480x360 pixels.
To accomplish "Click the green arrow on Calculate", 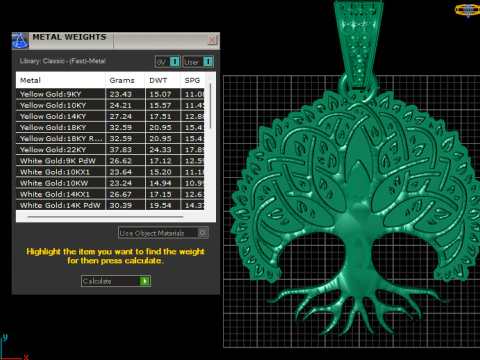I will [145, 281].
